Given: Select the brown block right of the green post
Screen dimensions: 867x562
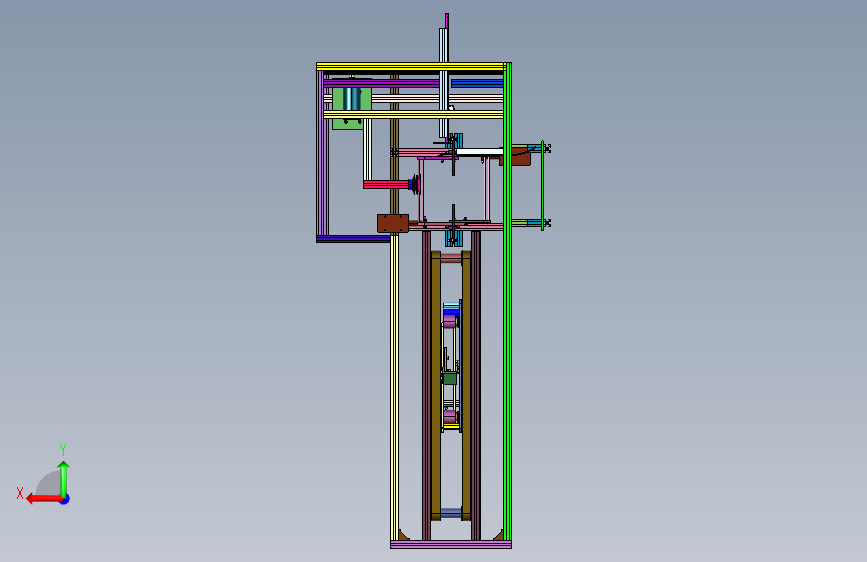Looking at the screenshot, I should (x=521, y=157).
